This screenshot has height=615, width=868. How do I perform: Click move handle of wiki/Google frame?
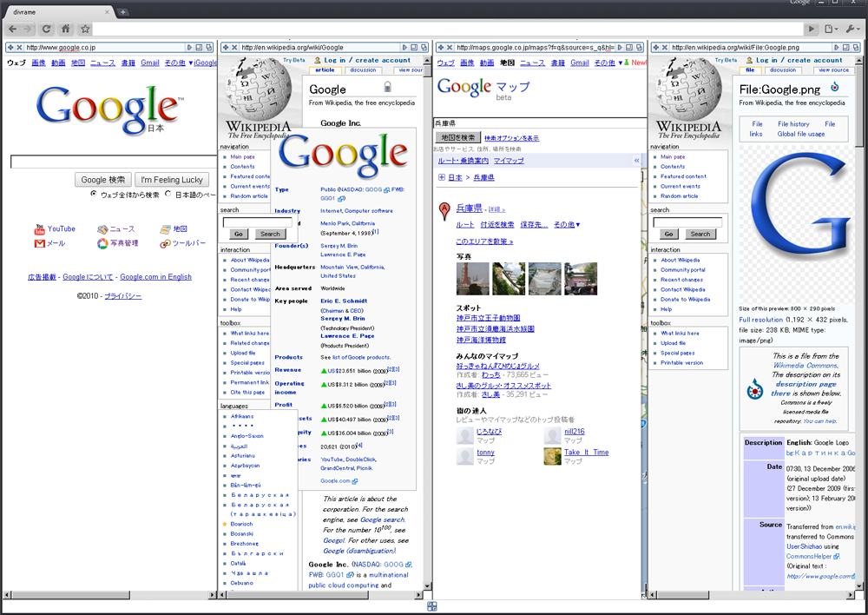click(x=226, y=48)
